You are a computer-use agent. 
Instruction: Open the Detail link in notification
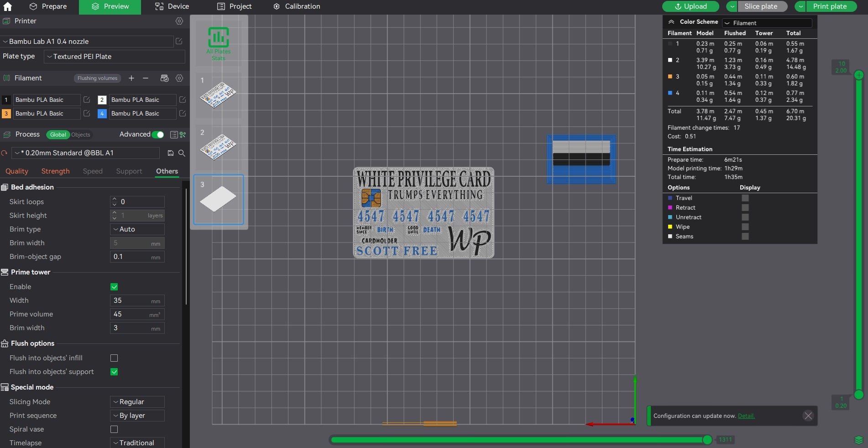click(x=746, y=416)
